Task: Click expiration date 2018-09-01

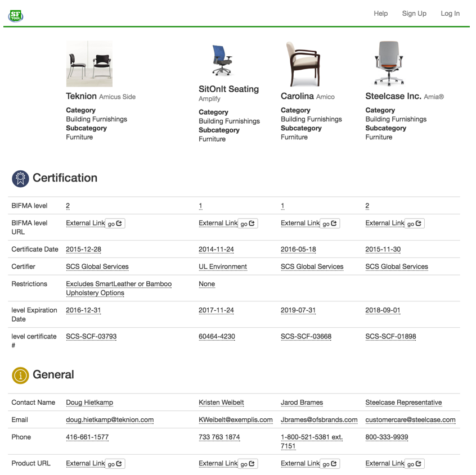Action: pos(383,310)
